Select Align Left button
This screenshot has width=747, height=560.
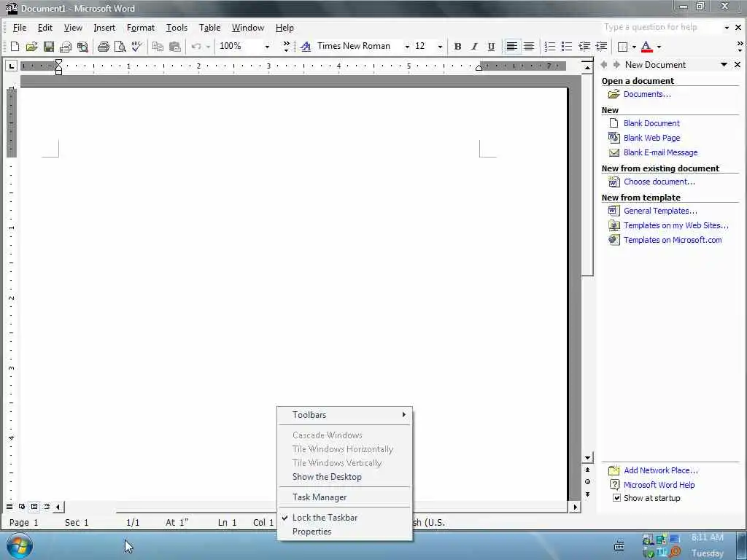click(x=512, y=46)
